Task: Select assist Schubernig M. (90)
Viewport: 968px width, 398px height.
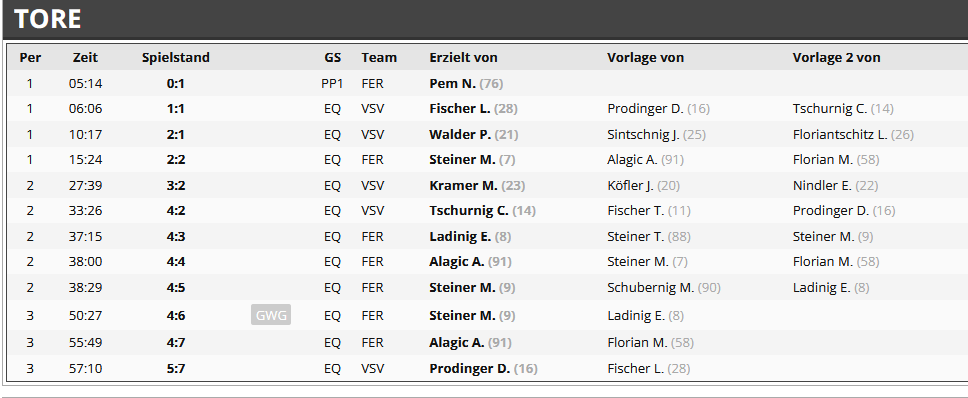Action: (x=664, y=288)
